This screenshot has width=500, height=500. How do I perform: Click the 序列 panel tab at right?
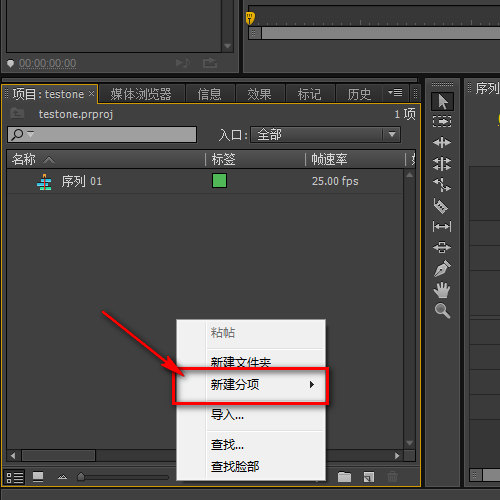(x=487, y=88)
